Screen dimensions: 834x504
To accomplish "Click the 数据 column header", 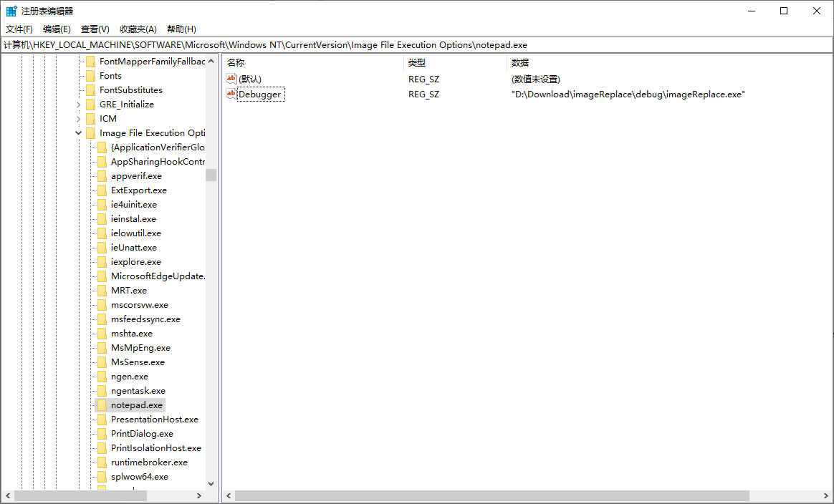I will tap(519, 62).
